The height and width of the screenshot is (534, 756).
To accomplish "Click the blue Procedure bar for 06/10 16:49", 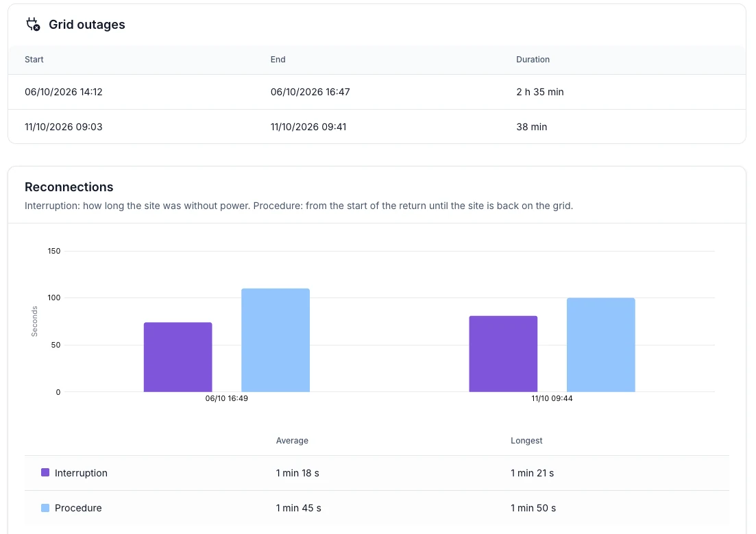I will pos(276,340).
